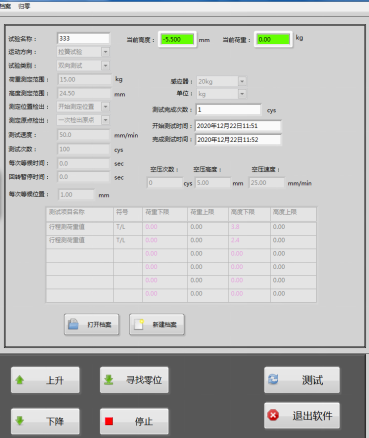Image resolution: width=369 pixels, height=438 pixels.
Task: Expand the 感应器 20kg dropdown
Action: pos(242,81)
